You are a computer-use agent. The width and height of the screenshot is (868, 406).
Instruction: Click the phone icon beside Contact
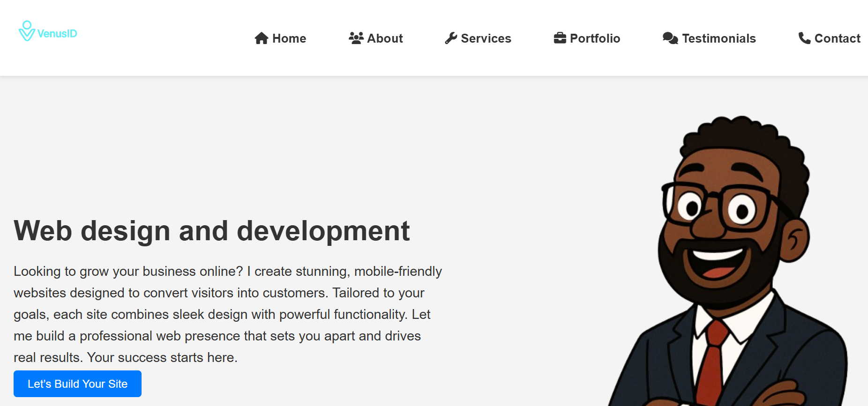coord(804,38)
